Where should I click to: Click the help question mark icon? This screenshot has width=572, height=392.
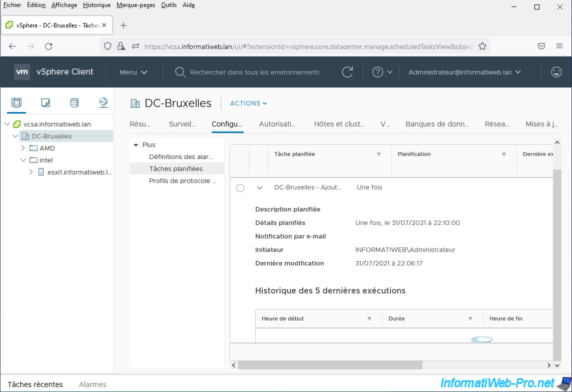click(377, 72)
